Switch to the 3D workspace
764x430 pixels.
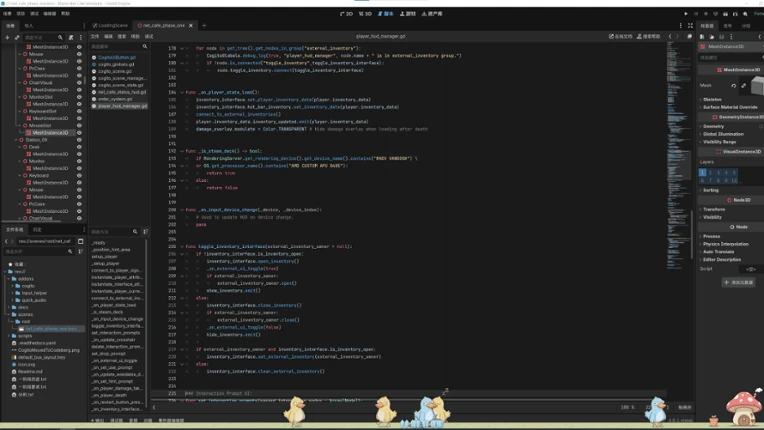click(365, 14)
